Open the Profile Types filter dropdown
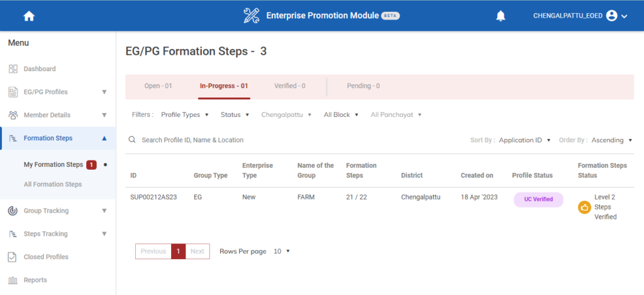Viewport: 644px width, 295px height. [x=184, y=115]
